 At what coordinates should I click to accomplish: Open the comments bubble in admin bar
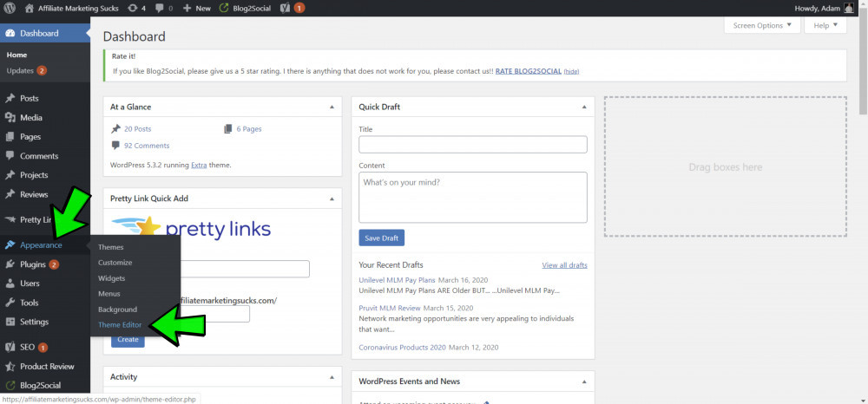[x=164, y=9]
